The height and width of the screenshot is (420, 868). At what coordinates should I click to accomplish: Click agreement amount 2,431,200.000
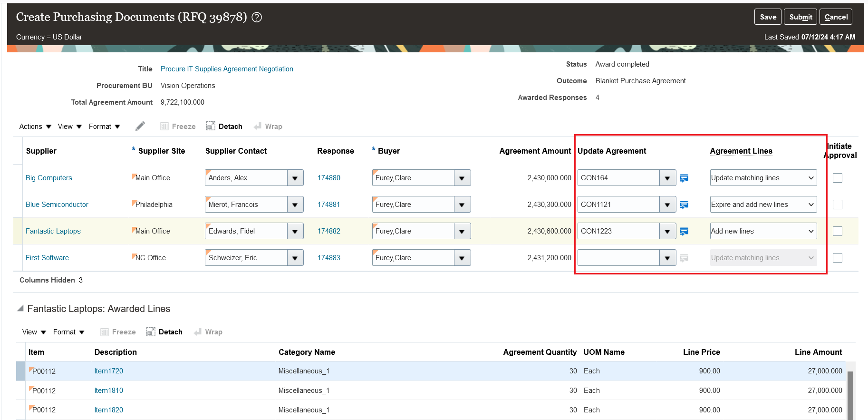click(x=549, y=258)
